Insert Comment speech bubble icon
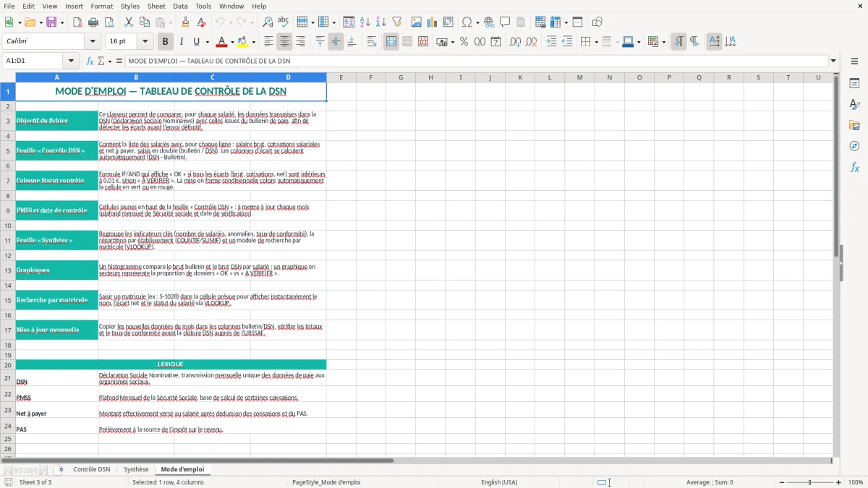The height and width of the screenshot is (488, 868). point(505,22)
